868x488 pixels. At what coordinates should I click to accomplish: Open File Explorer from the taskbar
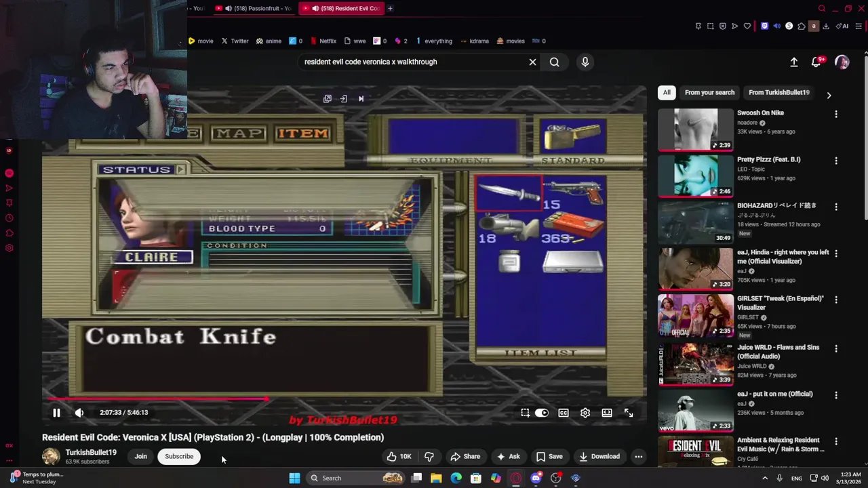pyautogui.click(x=436, y=479)
